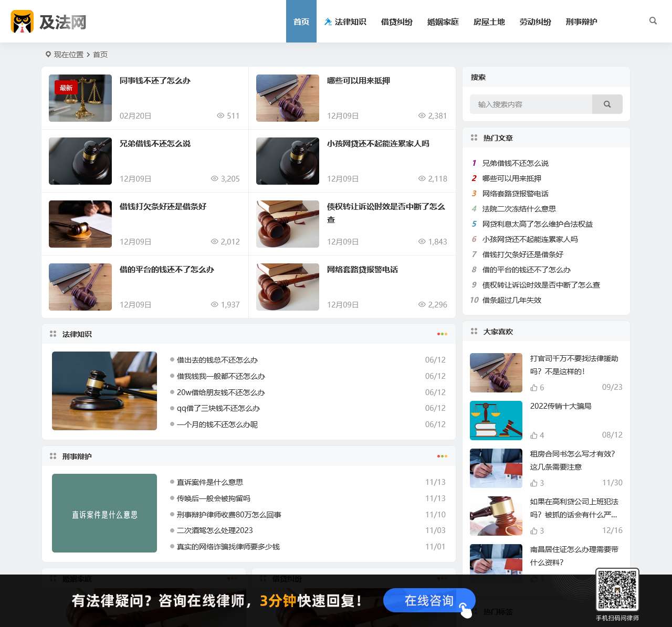Open thumbnail for 兄弟借钱不还怎么说 card

80,161
